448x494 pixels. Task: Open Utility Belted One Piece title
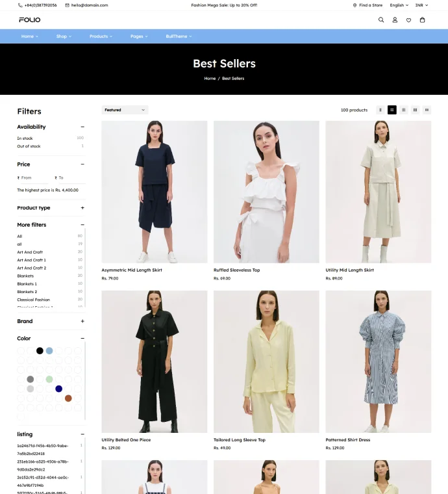click(126, 440)
